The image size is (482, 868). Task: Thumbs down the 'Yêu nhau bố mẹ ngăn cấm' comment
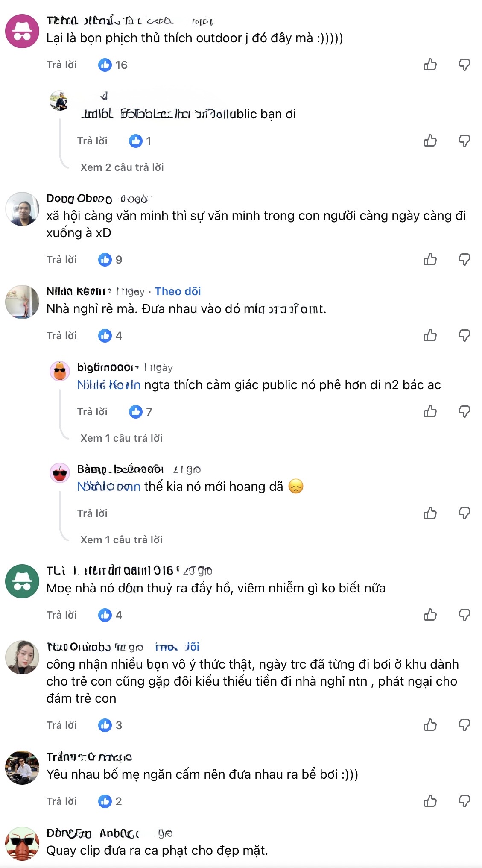click(x=464, y=801)
